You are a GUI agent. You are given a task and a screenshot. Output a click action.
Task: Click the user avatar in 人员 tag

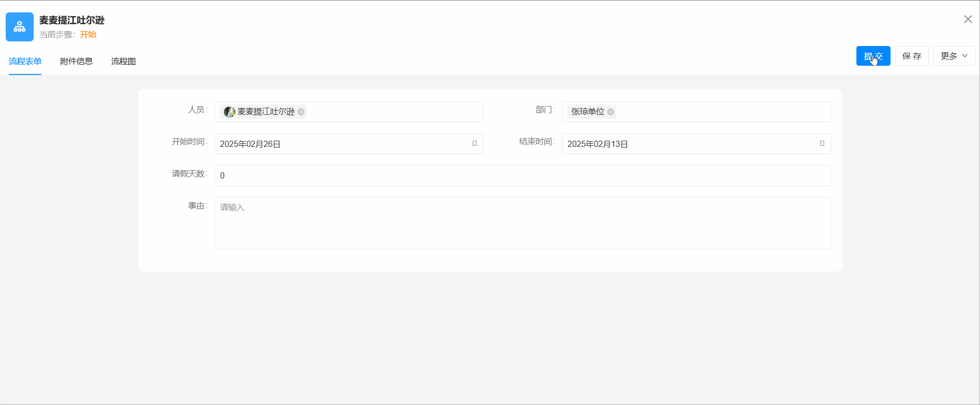click(229, 112)
